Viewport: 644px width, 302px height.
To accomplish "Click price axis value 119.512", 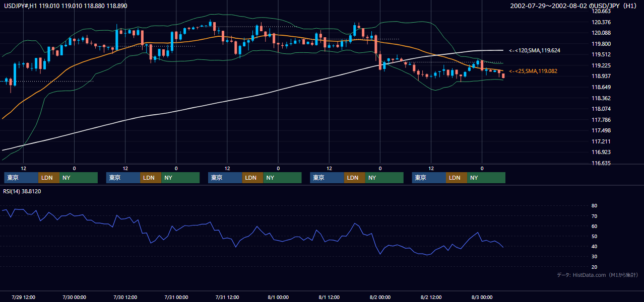I will click(x=601, y=54).
